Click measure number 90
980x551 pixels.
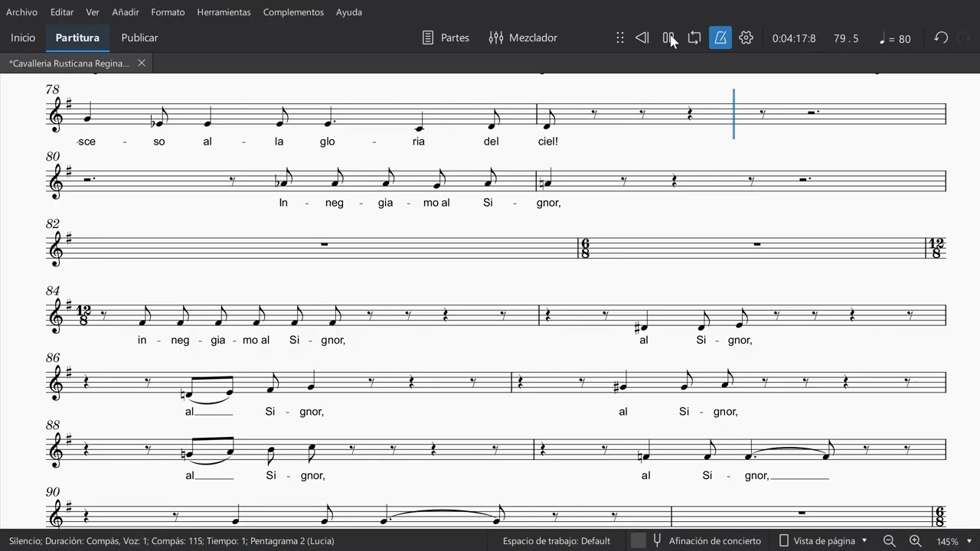53,493
